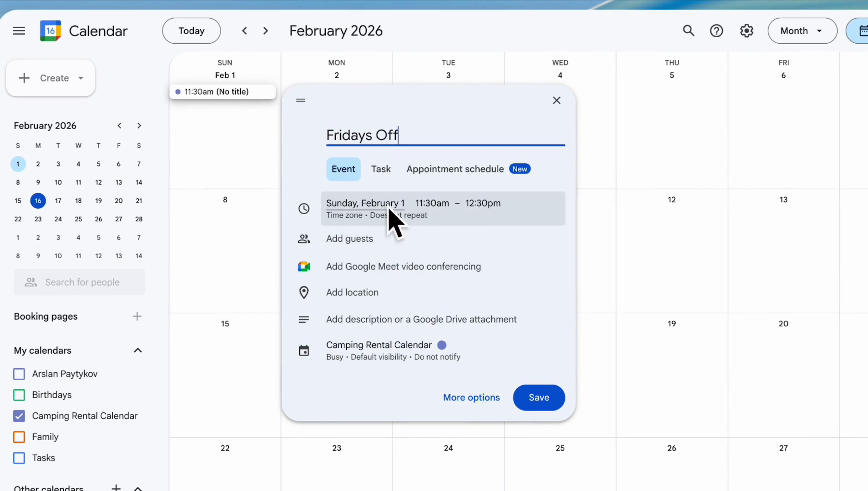
Task: Open the Settings gear menu
Action: [747, 31]
